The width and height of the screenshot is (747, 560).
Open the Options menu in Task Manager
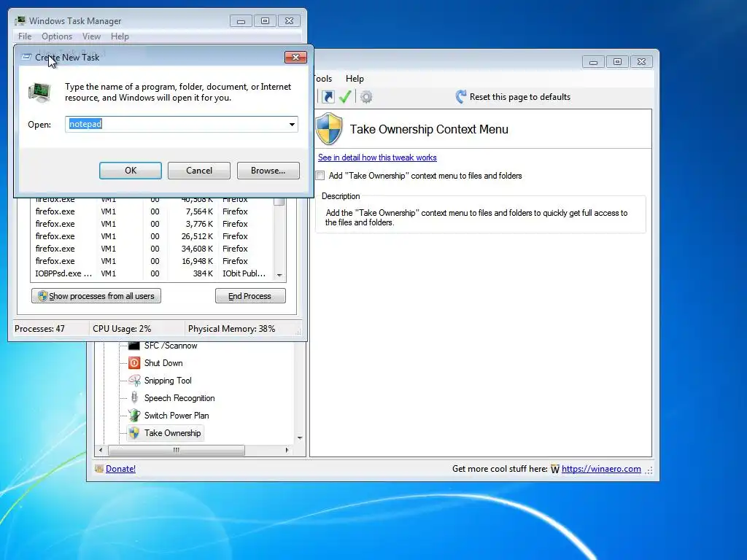[57, 36]
